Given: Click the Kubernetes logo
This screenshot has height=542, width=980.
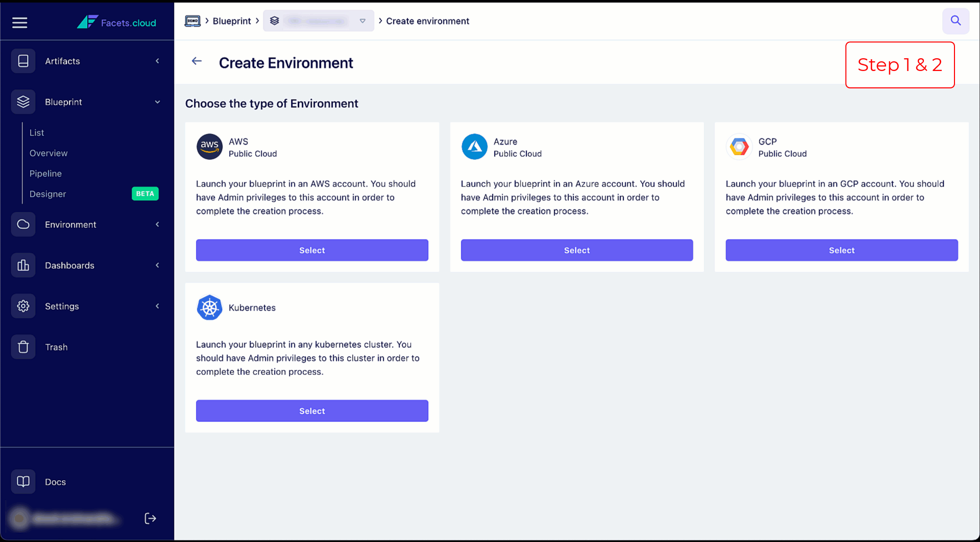Looking at the screenshot, I should click(x=209, y=308).
